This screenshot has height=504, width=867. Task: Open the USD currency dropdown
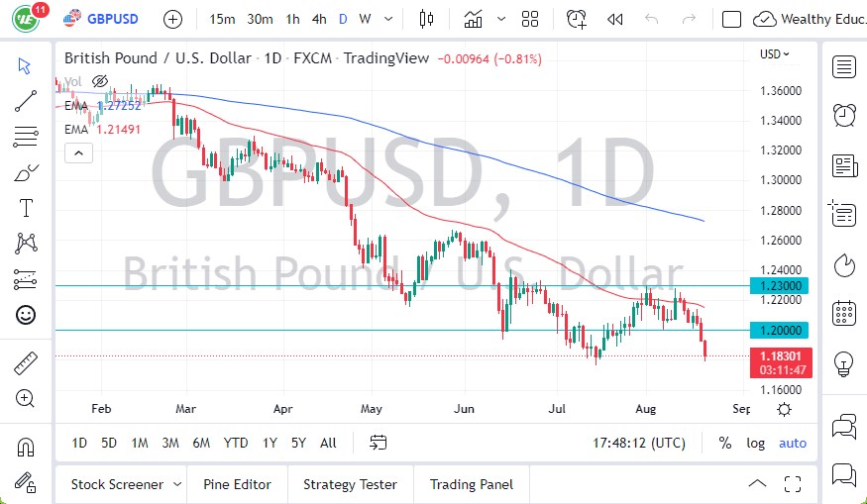tap(775, 54)
